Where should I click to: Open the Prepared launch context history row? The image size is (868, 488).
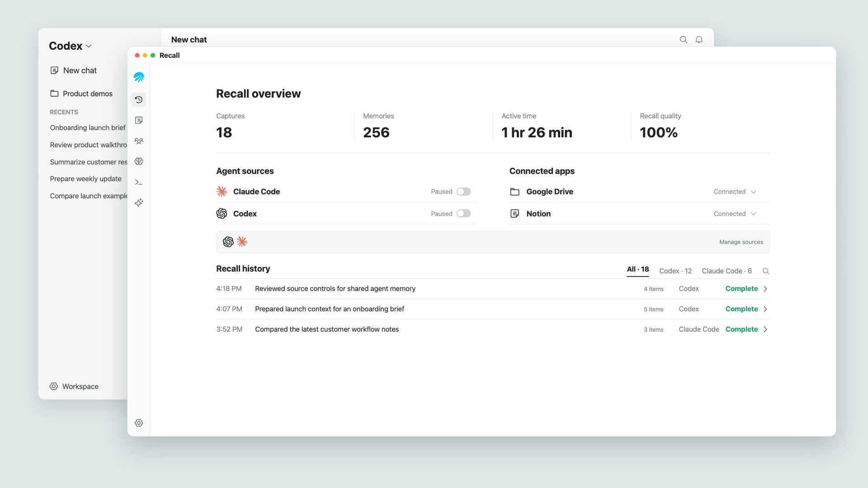(x=493, y=309)
